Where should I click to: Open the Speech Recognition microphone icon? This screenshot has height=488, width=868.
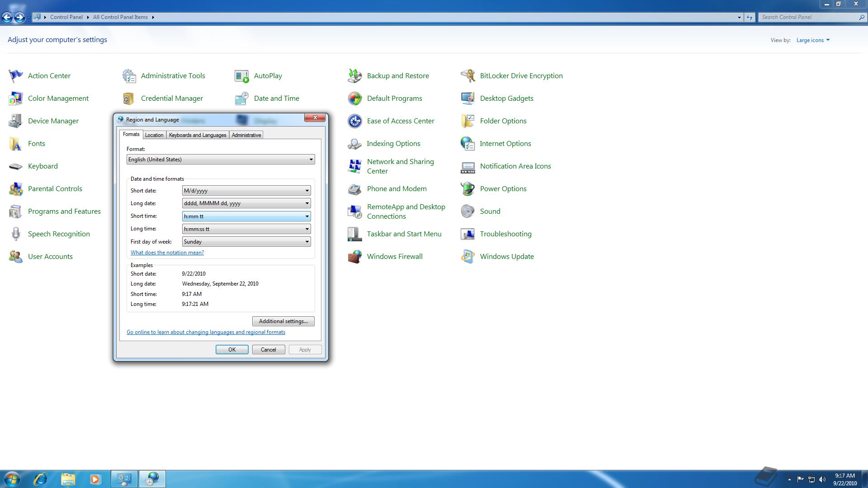[x=16, y=234]
